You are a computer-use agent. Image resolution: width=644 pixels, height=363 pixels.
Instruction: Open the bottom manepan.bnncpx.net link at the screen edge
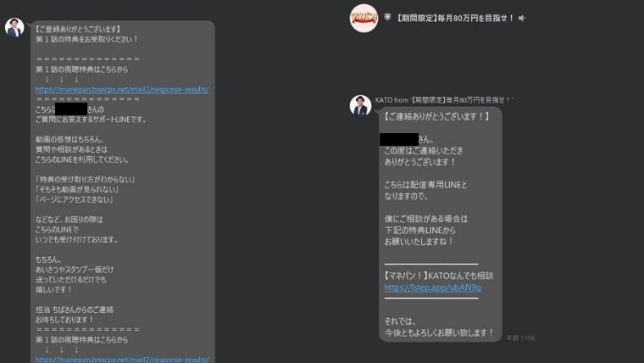click(122, 359)
